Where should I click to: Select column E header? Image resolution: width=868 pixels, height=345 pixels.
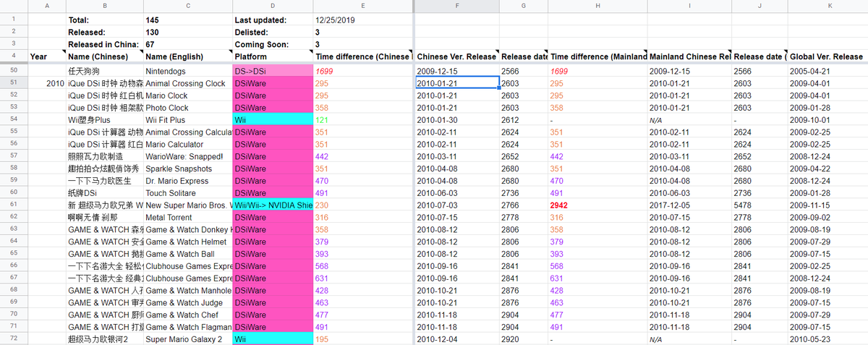[362, 6]
